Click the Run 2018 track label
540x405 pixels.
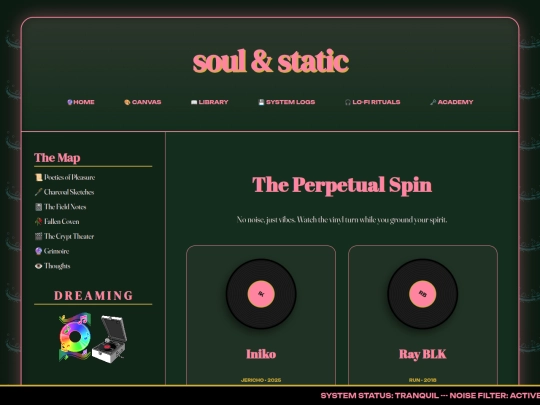point(423,380)
